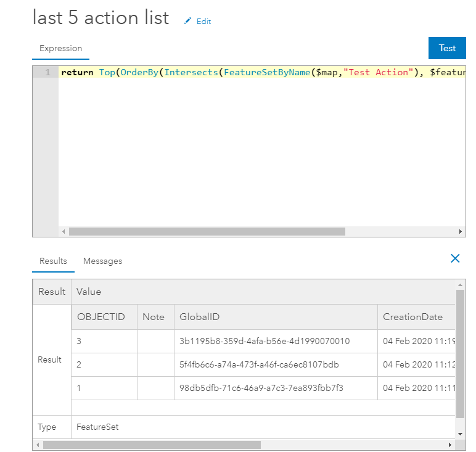Click the CreationDate column header
476x452 pixels.
(412, 317)
